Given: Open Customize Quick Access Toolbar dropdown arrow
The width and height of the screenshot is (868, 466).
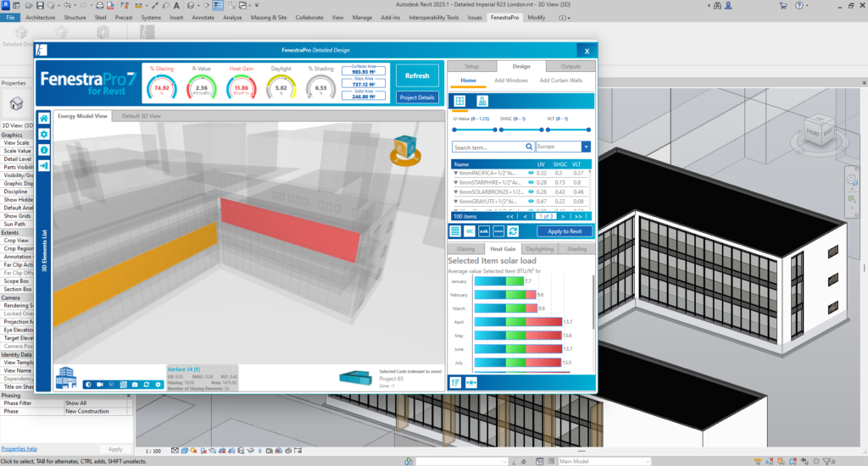Looking at the screenshot, I should (x=257, y=5).
